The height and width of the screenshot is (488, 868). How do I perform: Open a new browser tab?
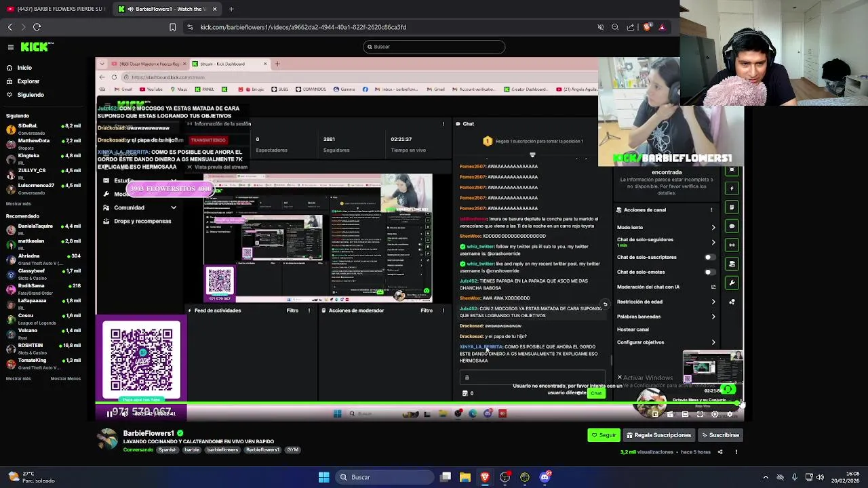[x=231, y=9]
